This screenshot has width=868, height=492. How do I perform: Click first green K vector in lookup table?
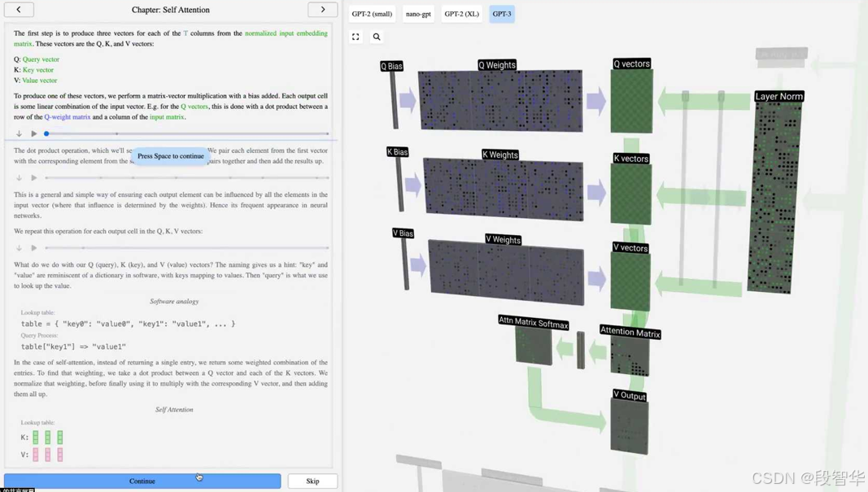(36, 438)
